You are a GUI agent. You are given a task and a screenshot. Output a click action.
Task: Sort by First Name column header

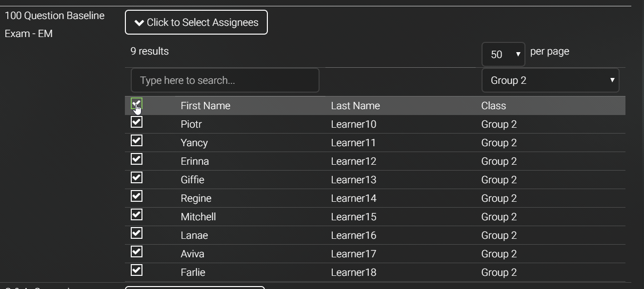[205, 106]
